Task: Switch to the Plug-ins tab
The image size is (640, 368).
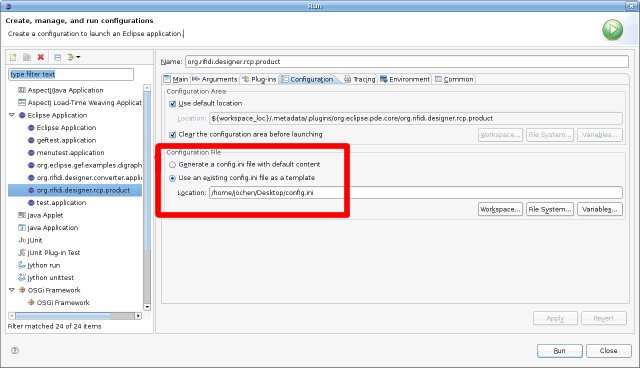Action: point(259,79)
